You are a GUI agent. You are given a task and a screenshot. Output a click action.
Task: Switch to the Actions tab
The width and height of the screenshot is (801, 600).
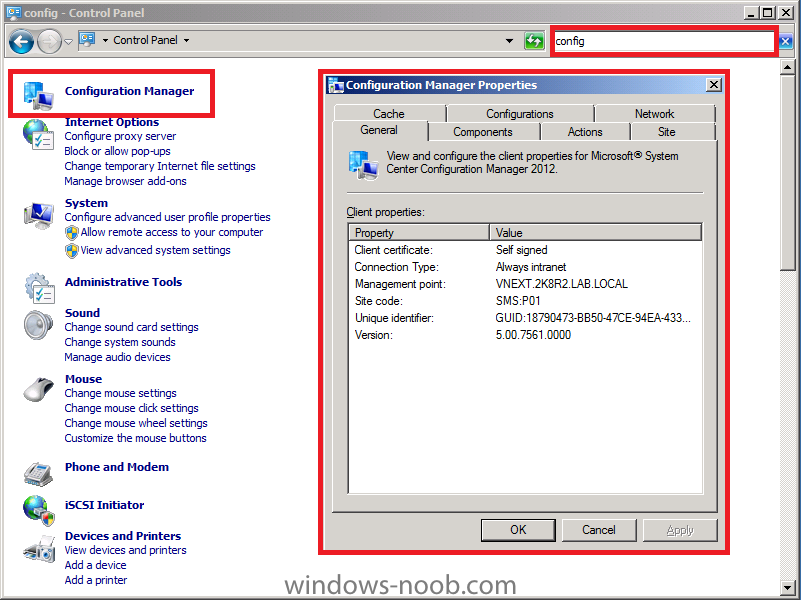click(585, 132)
